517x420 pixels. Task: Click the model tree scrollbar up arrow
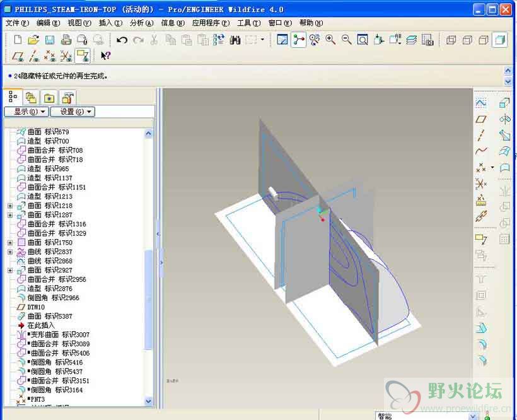(x=148, y=134)
